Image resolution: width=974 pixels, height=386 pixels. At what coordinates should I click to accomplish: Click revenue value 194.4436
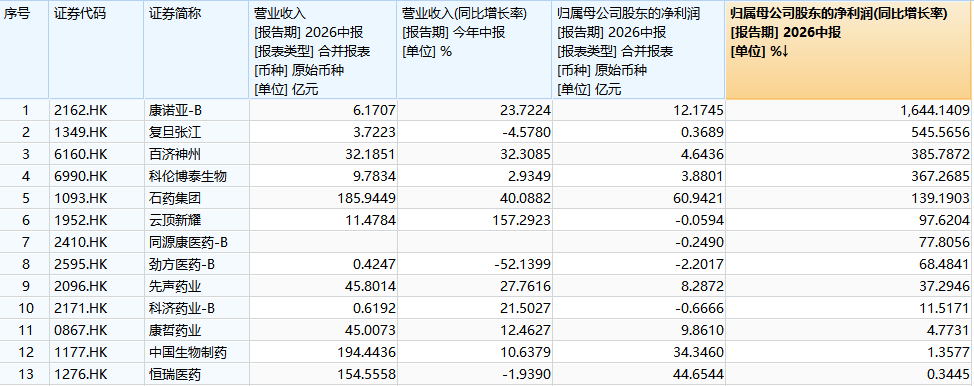tap(367, 352)
